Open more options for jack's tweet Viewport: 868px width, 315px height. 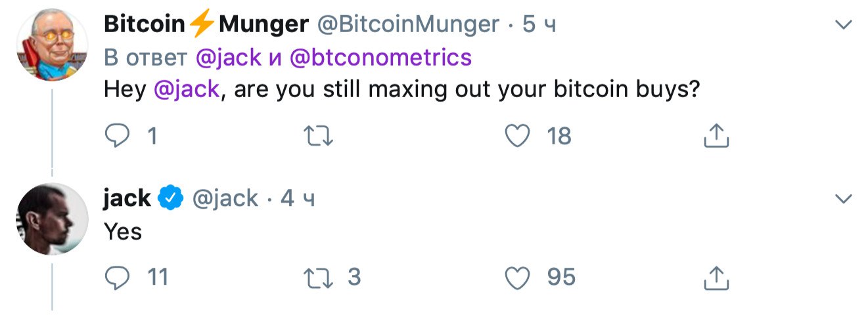pyautogui.click(x=842, y=198)
